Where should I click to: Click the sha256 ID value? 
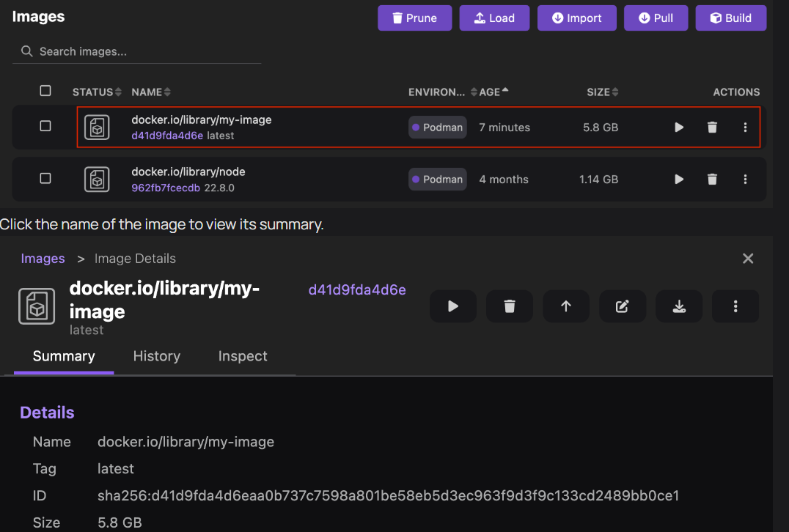(x=388, y=496)
